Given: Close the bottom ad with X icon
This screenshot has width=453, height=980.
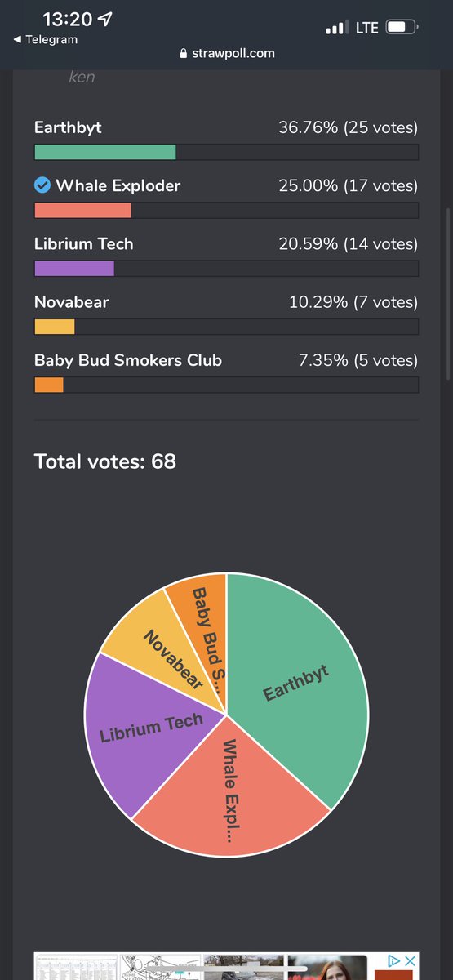Looking at the screenshot, I should point(411,961).
